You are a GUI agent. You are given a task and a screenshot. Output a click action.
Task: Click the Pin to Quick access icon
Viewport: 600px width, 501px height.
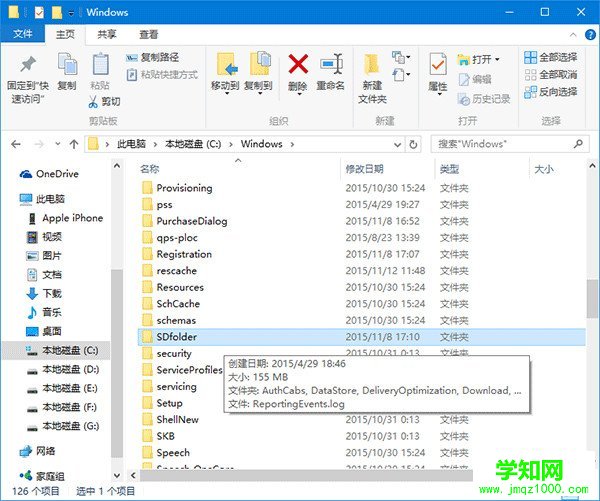point(28,64)
